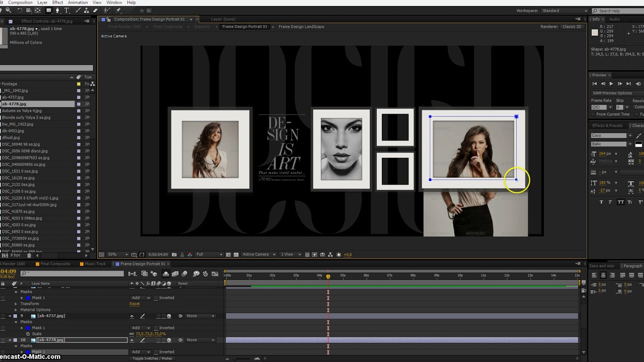Click the timeline search field
This screenshot has width=644, height=362.
click(x=72, y=274)
